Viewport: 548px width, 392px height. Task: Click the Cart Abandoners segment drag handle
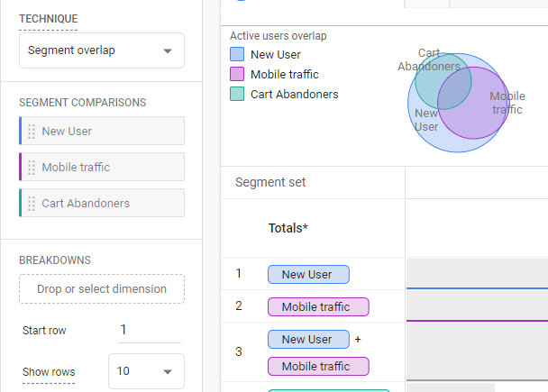[32, 204]
